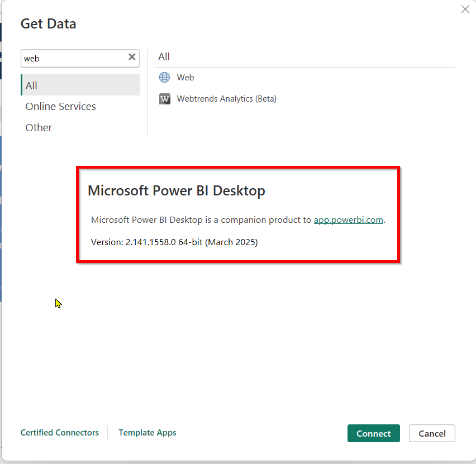Open the Online Services category
Image resolution: width=476 pixels, height=464 pixels.
point(60,107)
